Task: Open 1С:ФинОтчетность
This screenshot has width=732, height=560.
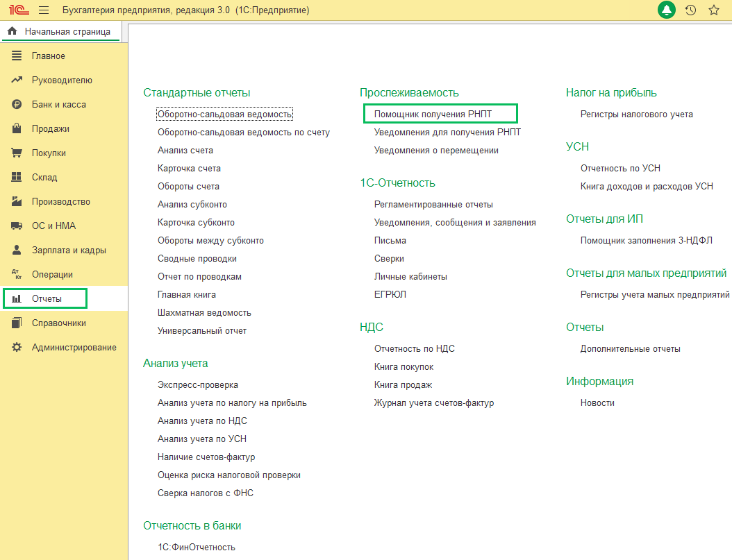Action: [x=197, y=548]
